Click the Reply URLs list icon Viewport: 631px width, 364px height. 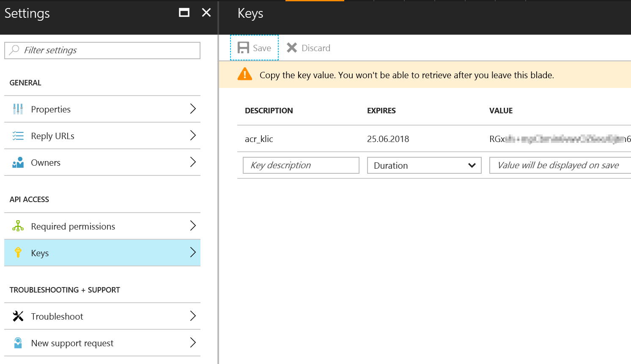pyautogui.click(x=18, y=136)
